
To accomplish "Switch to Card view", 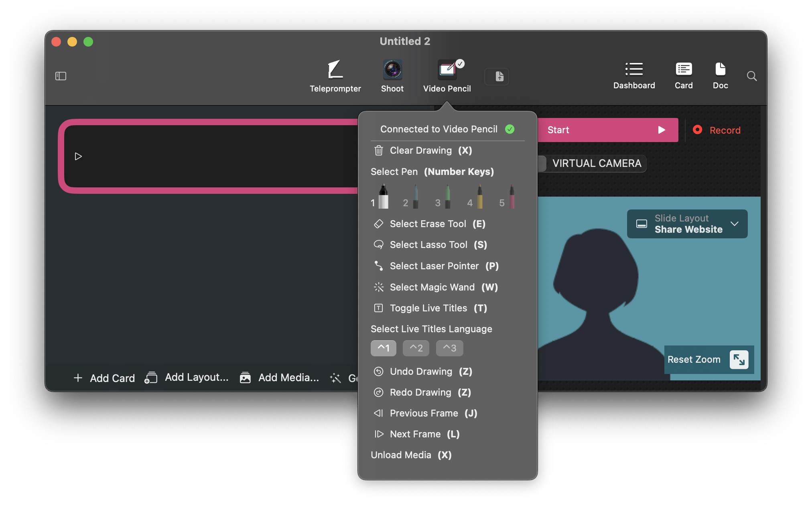I will pos(683,75).
